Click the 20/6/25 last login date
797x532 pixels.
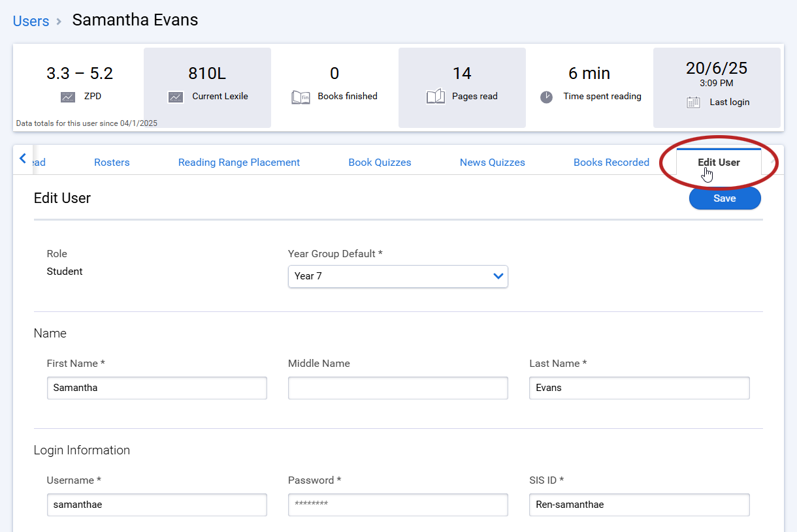coord(717,68)
